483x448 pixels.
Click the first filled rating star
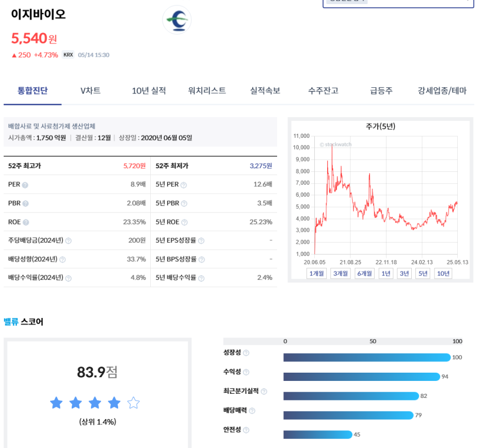[56, 403]
